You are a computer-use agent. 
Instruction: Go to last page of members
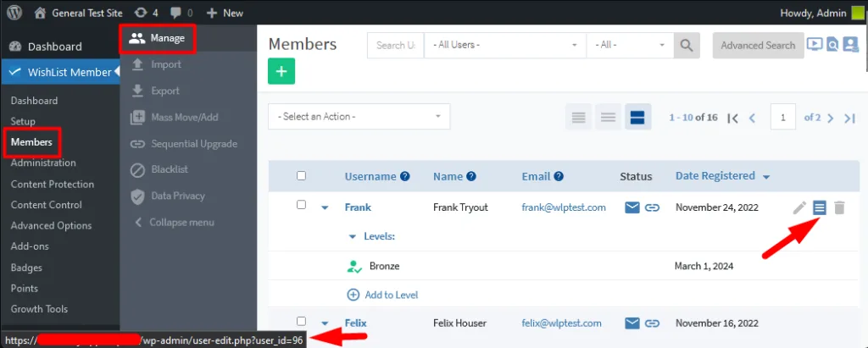[849, 118]
